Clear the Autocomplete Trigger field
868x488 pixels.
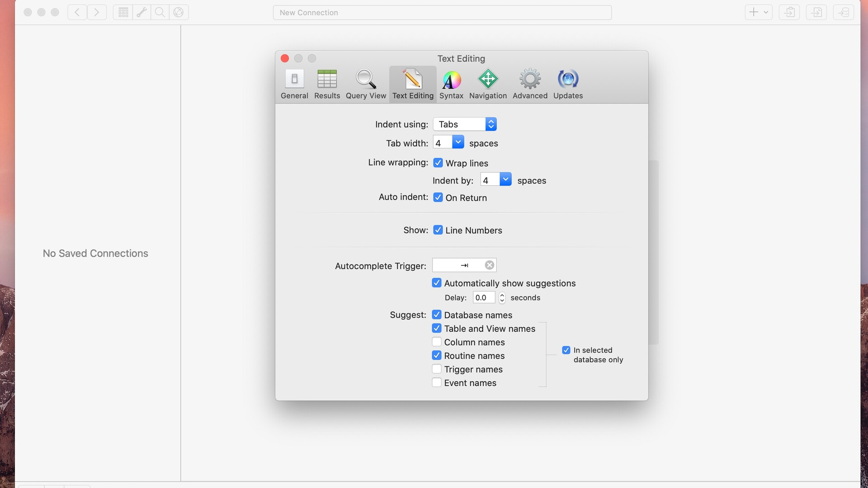pyautogui.click(x=489, y=265)
